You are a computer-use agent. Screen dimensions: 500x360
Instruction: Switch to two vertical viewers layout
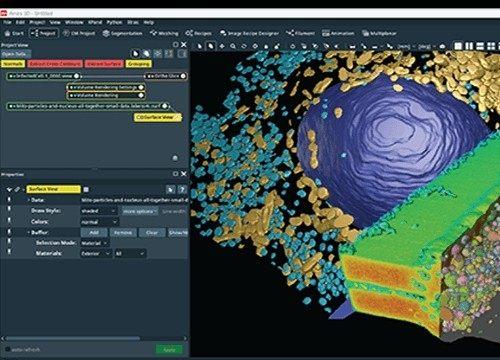[469, 46]
